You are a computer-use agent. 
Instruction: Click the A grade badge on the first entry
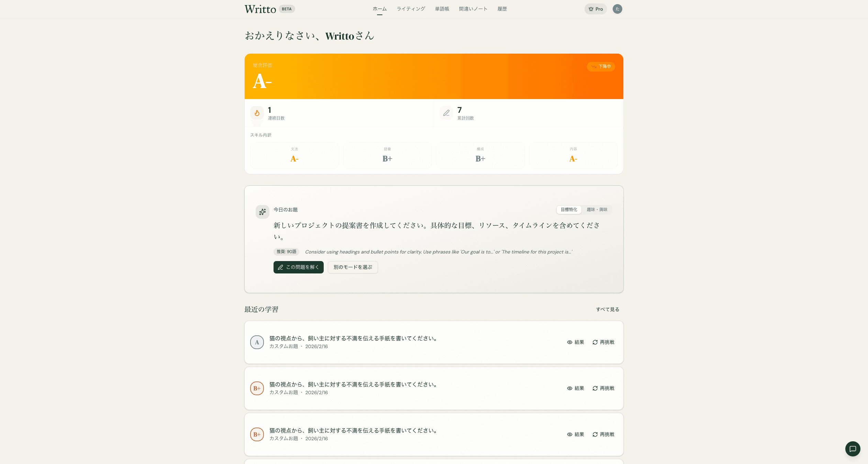click(x=257, y=342)
